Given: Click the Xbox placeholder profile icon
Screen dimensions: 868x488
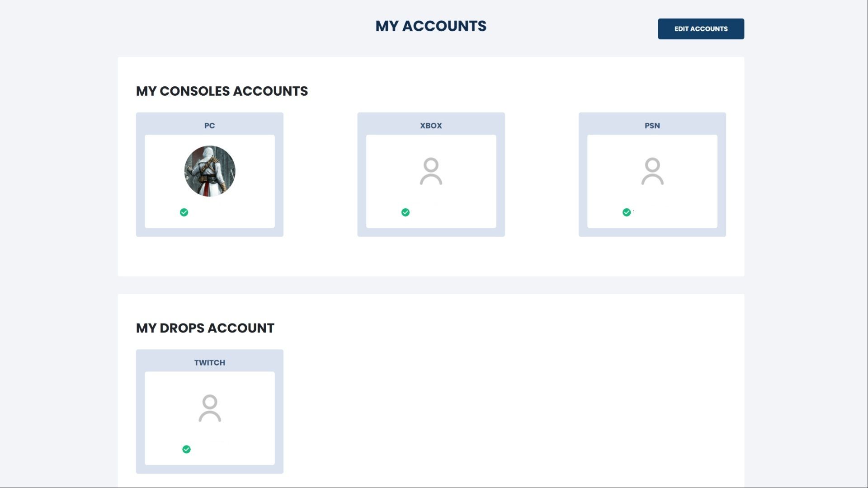Looking at the screenshot, I should point(431,171).
